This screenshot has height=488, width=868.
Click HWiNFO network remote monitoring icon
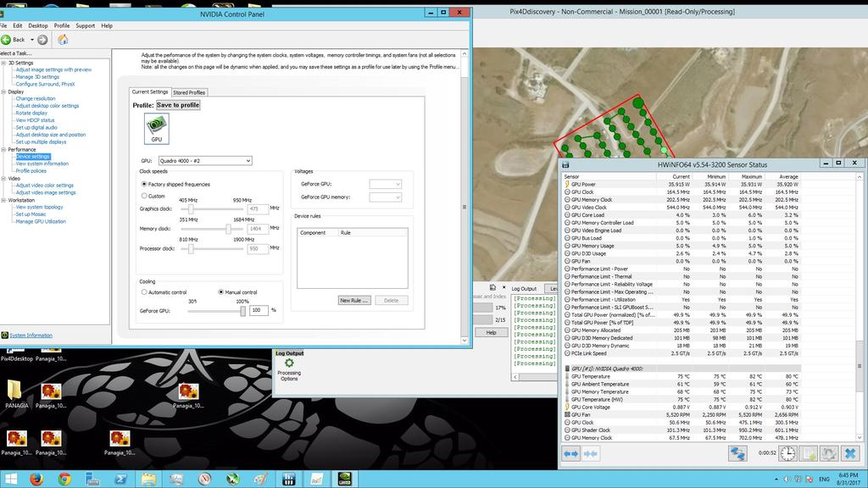pos(737,454)
